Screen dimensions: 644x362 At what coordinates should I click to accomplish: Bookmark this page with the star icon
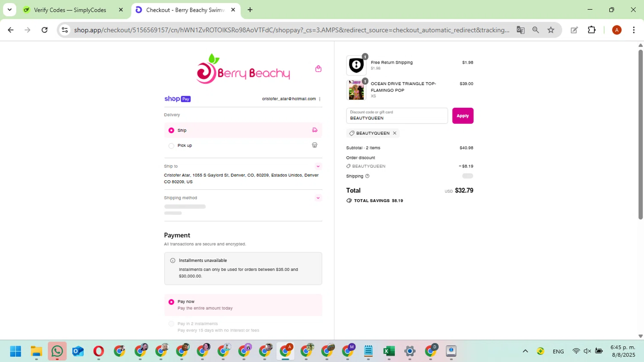tap(551, 30)
